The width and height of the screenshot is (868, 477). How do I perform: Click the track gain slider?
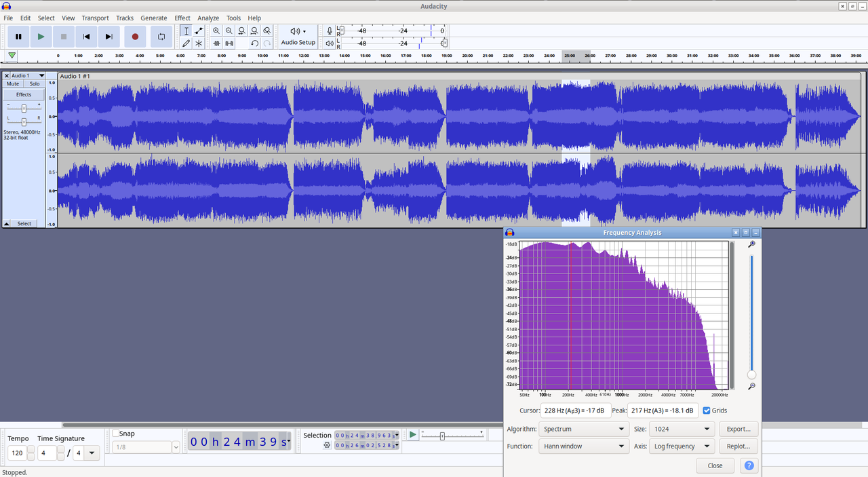24,109
